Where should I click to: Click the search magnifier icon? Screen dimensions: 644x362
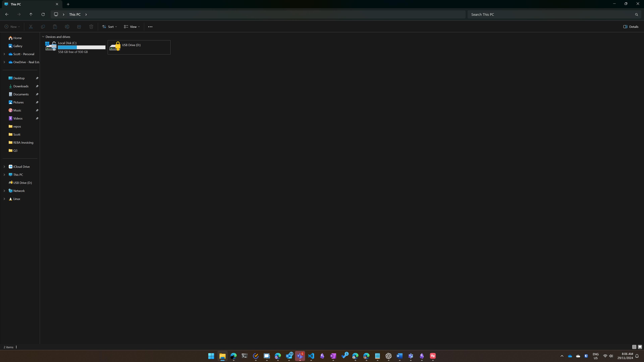coord(636,14)
